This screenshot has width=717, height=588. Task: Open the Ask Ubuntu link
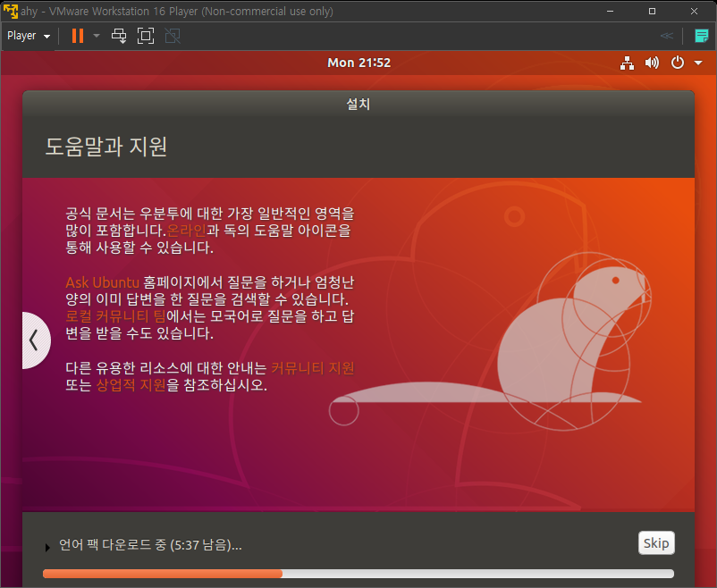click(x=103, y=282)
